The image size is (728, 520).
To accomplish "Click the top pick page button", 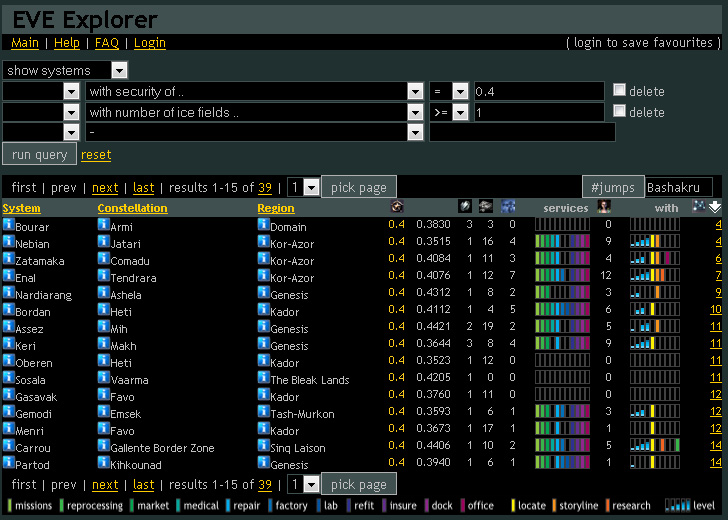I will [358, 187].
